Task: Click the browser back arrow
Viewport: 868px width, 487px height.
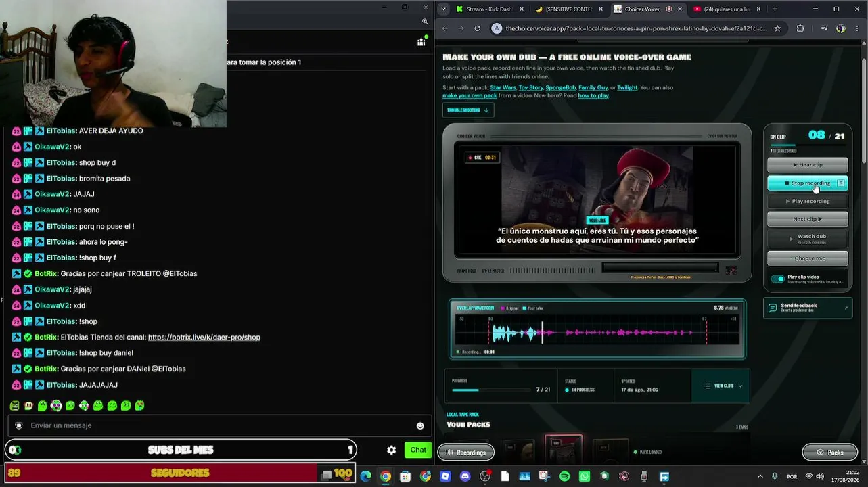Action: click(x=445, y=28)
